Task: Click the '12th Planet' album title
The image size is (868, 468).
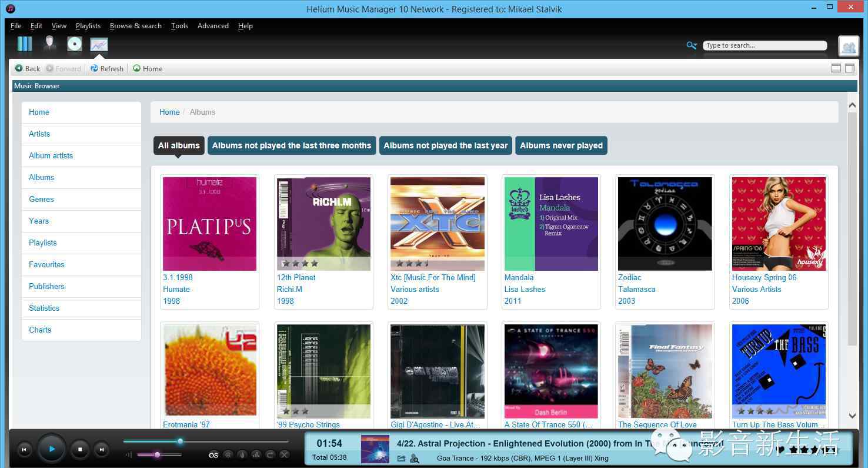Action: (296, 277)
